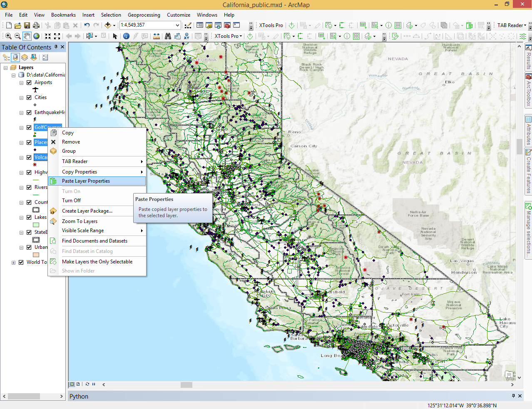Open the Go To XY tool
The width and height of the screenshot is (532, 409).
point(187,36)
